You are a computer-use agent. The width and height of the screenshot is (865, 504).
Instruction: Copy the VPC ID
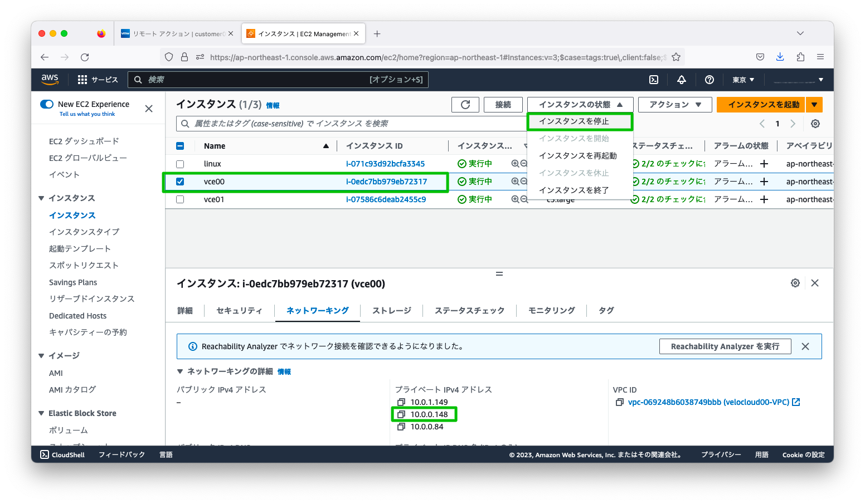(619, 402)
